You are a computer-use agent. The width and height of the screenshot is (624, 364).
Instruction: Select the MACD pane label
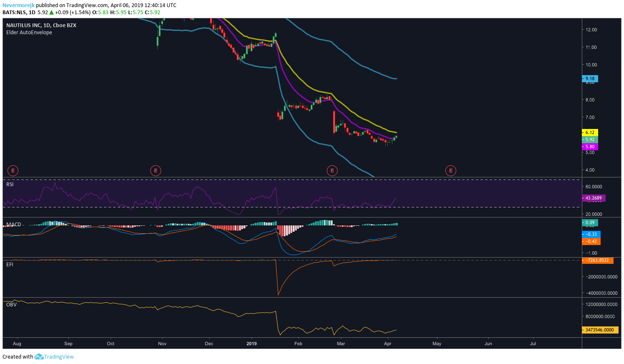(x=14, y=225)
